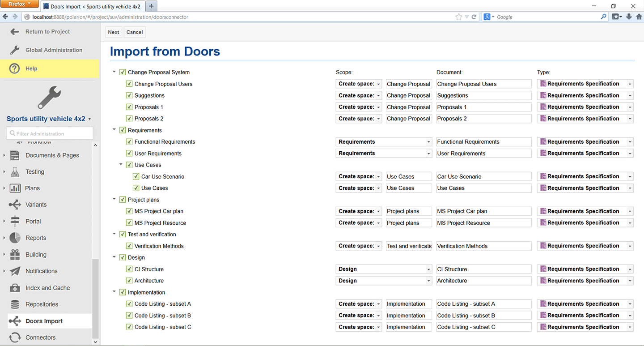
Task: Uncheck the Change Proposal Users checkbox
Action: [x=129, y=84]
